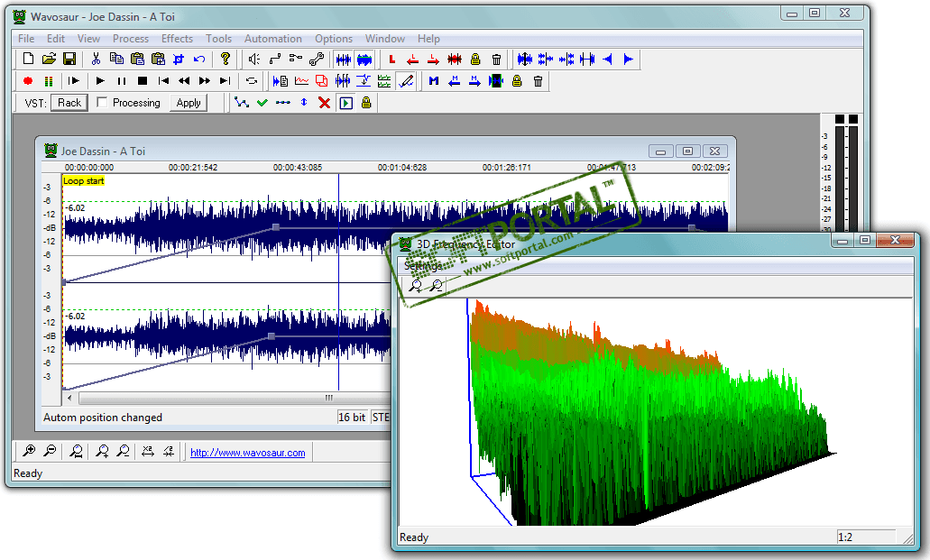Click the blue M marker icon
930x560 pixels.
tap(434, 81)
